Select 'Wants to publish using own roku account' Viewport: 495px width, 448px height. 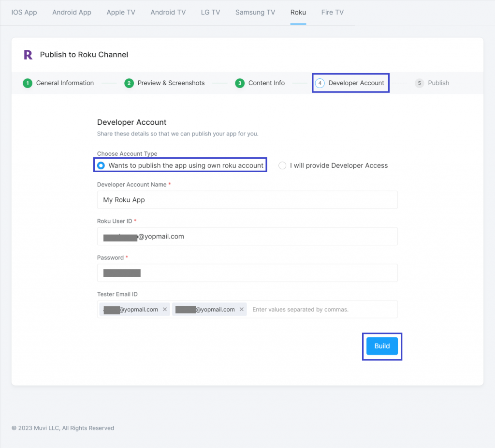click(101, 165)
